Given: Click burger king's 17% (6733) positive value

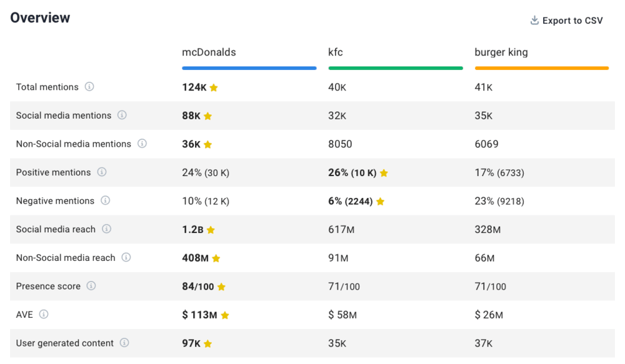Looking at the screenshot, I should click(499, 173).
